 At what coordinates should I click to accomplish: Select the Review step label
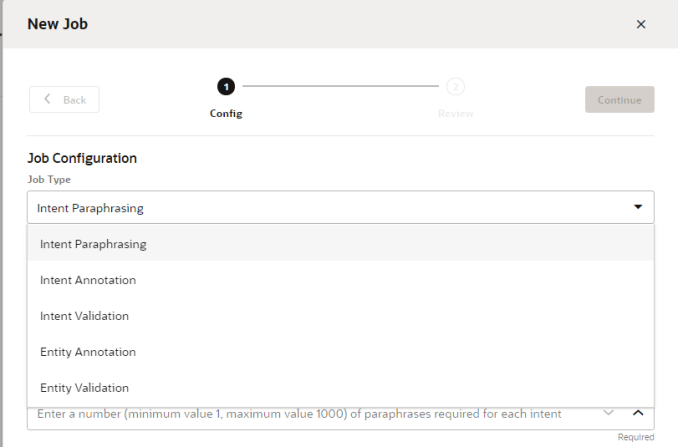(455, 113)
